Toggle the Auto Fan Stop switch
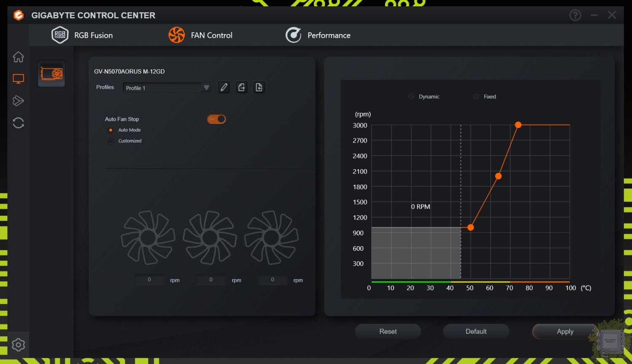The image size is (632, 364). 216,119
